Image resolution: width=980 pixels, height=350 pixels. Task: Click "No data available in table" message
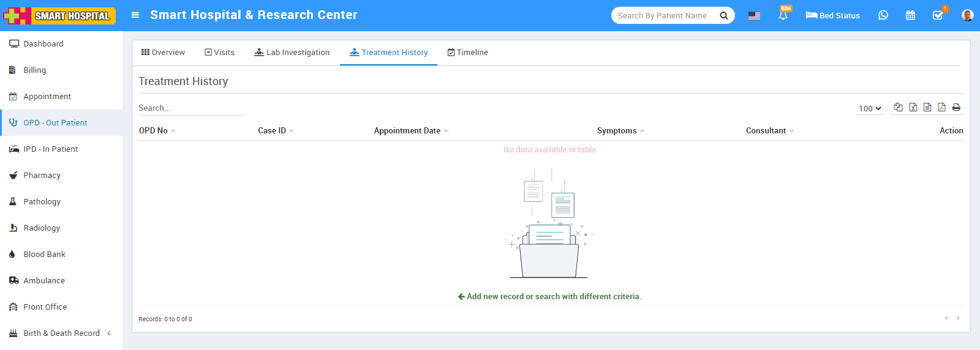click(549, 150)
